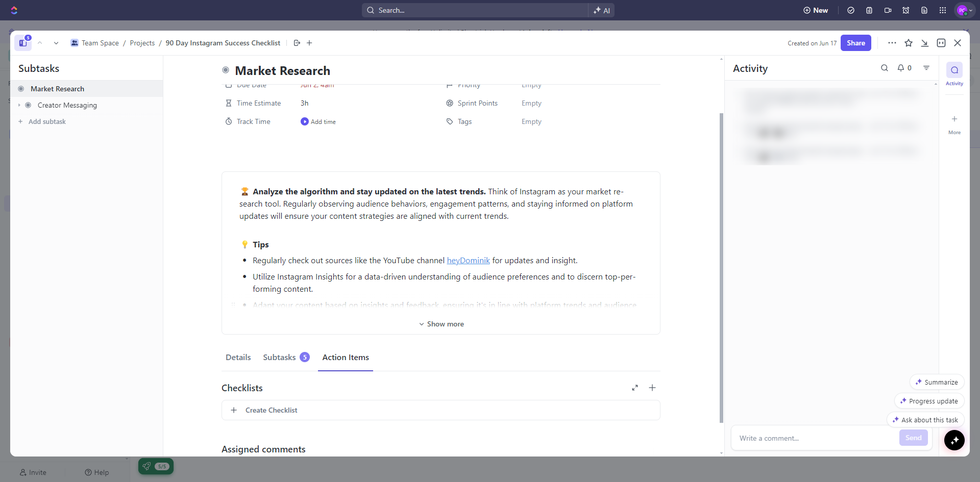The image size is (980, 482).
Task: Toggle Market Research status in sidebar
Action: point(21,89)
